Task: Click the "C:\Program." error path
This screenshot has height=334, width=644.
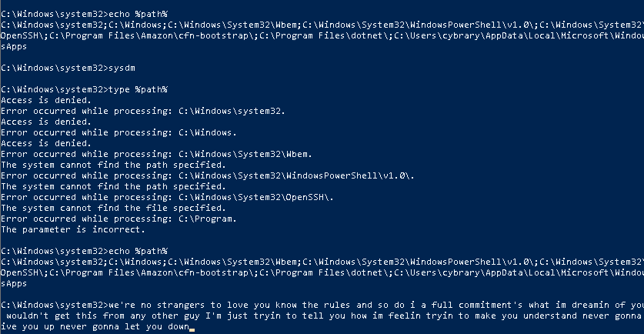Action: point(208,219)
